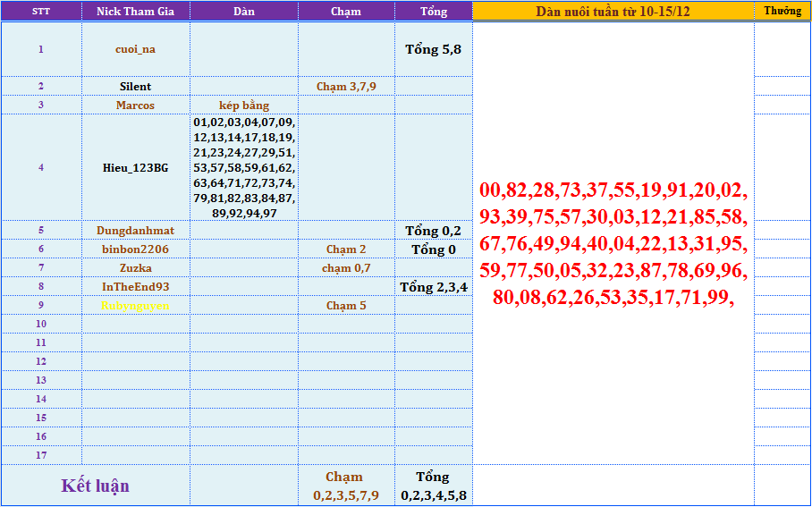Click the Dàn column header
The image size is (812, 507).
(243, 12)
